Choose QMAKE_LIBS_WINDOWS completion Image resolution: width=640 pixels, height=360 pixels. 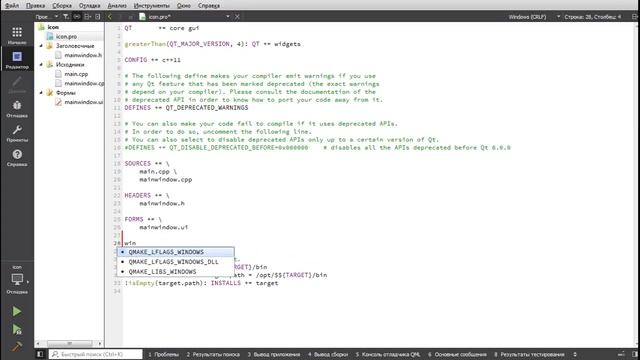[x=176, y=272]
